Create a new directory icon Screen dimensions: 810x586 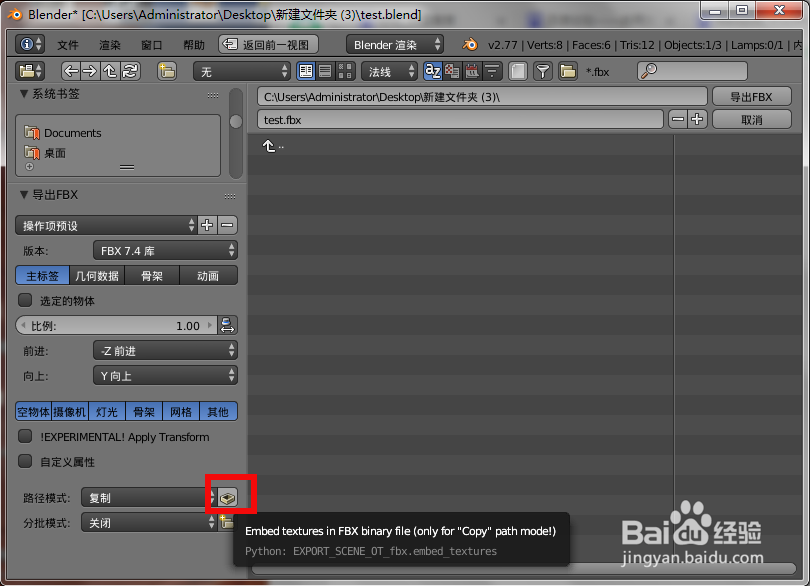point(166,71)
